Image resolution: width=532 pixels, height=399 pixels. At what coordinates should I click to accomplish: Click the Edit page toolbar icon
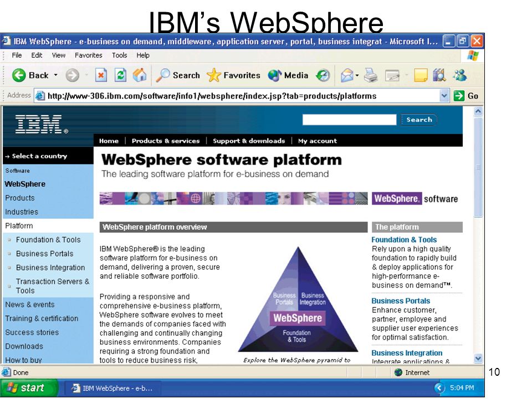tap(392, 75)
